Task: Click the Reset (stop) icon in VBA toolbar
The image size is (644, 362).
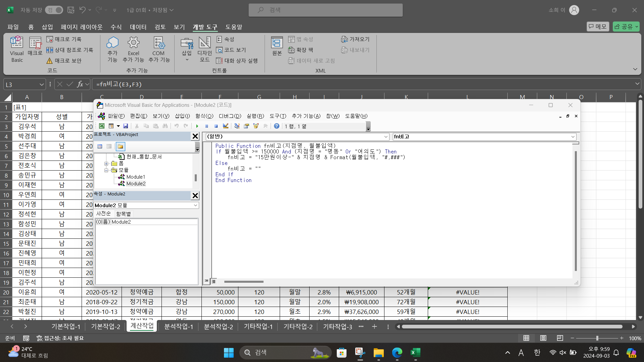Action: coord(216,126)
